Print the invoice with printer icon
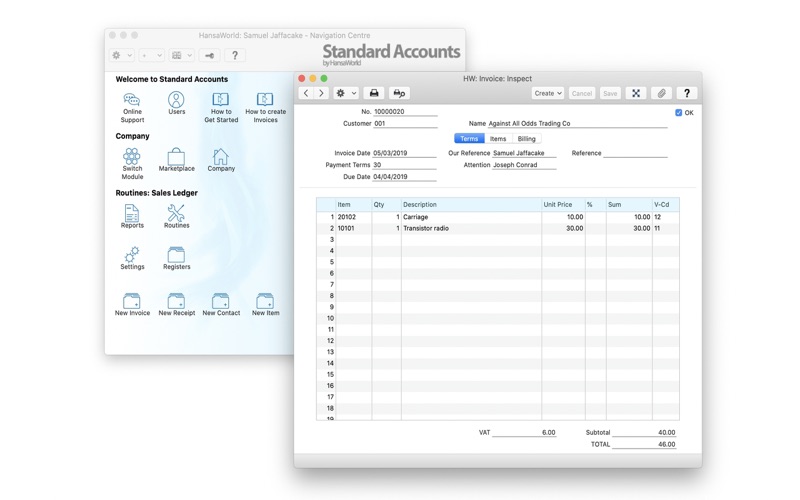Screen dimensions: 800x500 (x=374, y=93)
